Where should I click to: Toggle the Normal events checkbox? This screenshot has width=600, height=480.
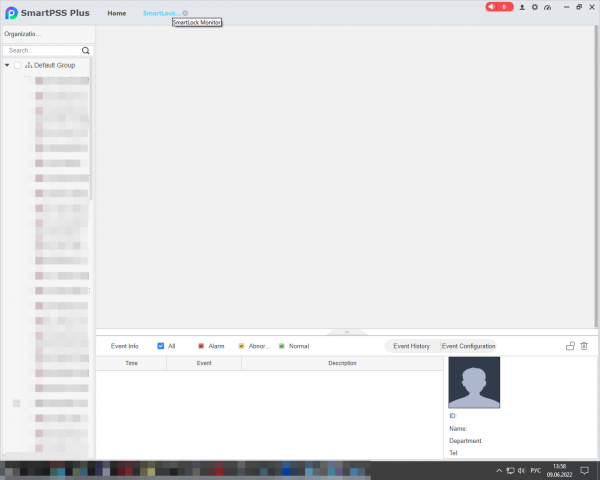282,346
